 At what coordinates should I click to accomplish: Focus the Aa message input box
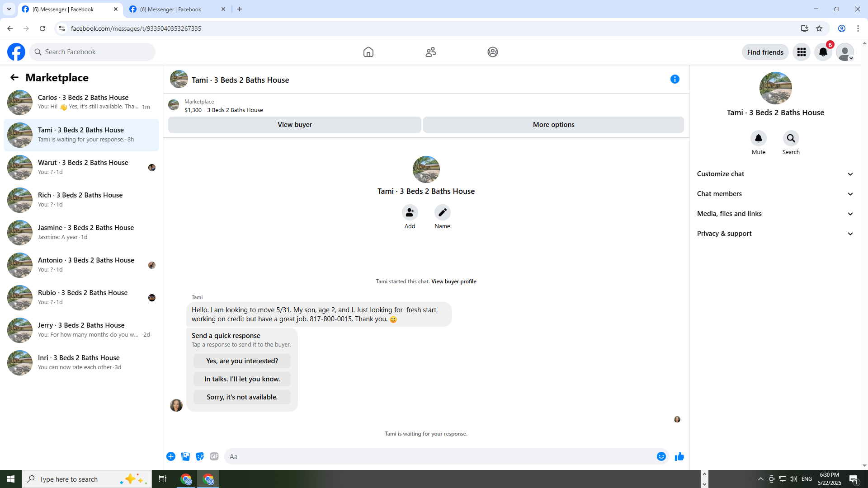coord(440,456)
